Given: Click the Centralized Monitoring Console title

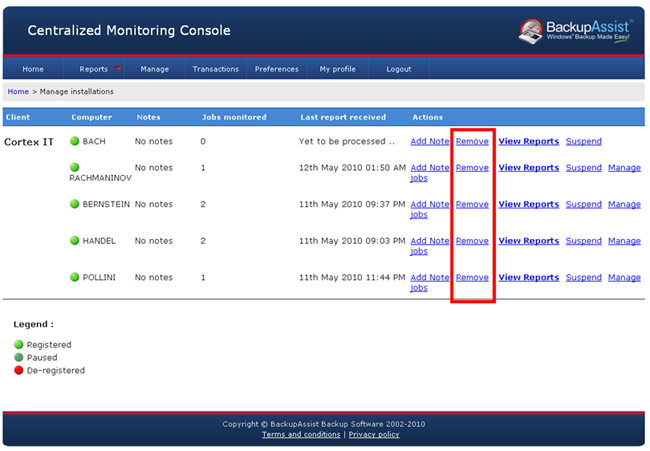Looking at the screenshot, I should tap(129, 30).
